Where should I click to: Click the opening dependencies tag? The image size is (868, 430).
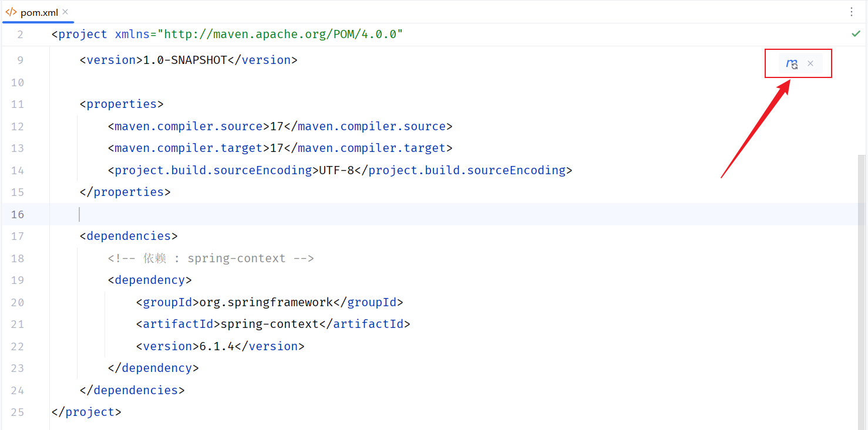[x=128, y=235]
